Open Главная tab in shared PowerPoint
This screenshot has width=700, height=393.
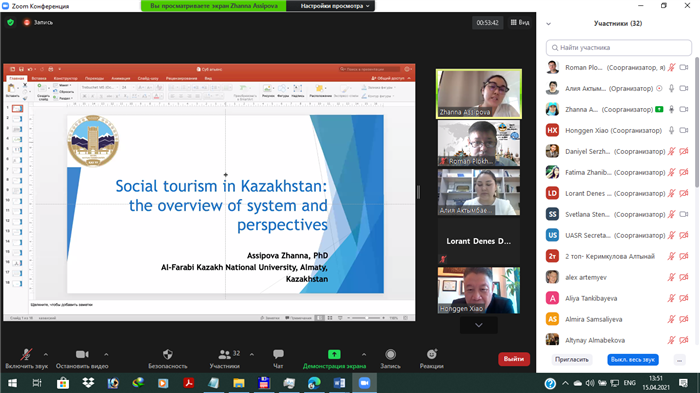17,78
